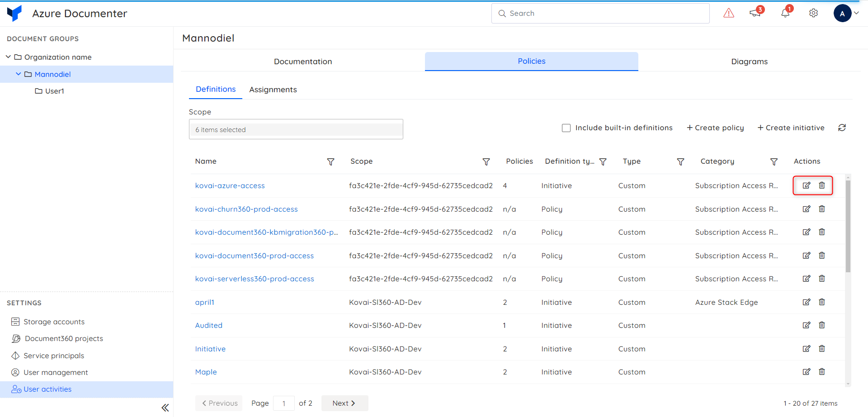Screen dimensions: 868x417
Task: Edit the april1 initiative
Action: click(x=807, y=302)
